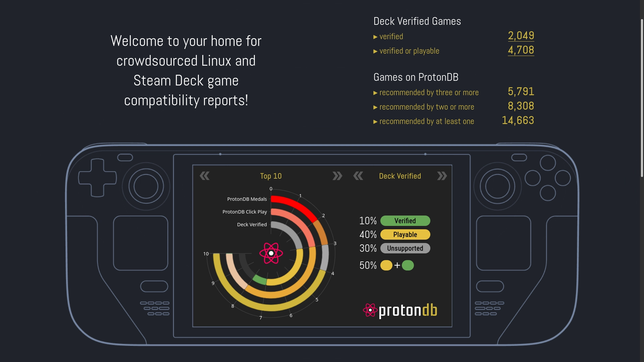The height and width of the screenshot is (362, 644).
Task: Expand recommended by two or more section
Action: coord(375,107)
